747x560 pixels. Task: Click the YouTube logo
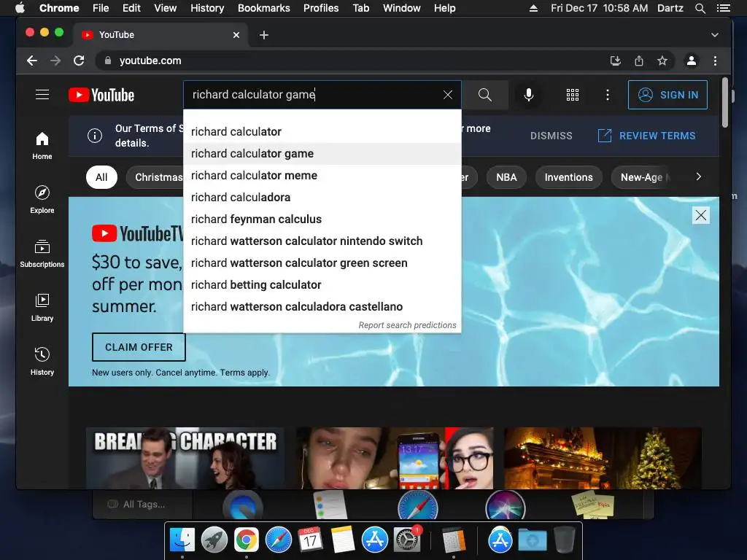click(x=101, y=95)
